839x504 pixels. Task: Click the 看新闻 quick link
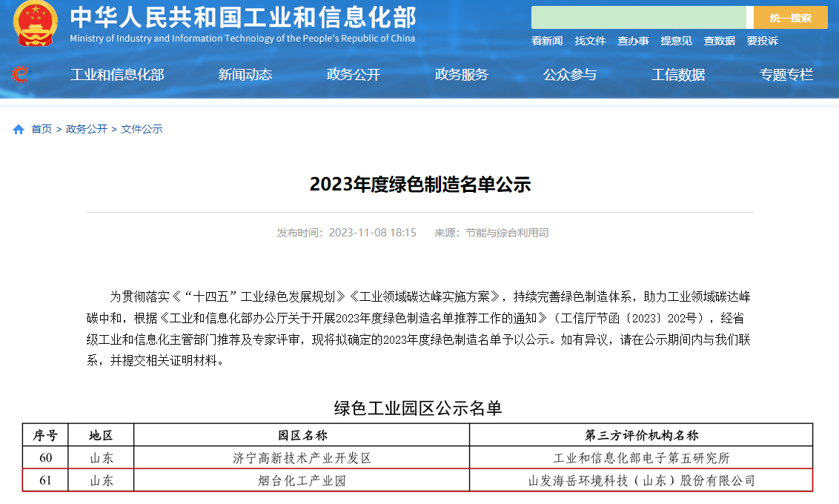click(x=547, y=42)
